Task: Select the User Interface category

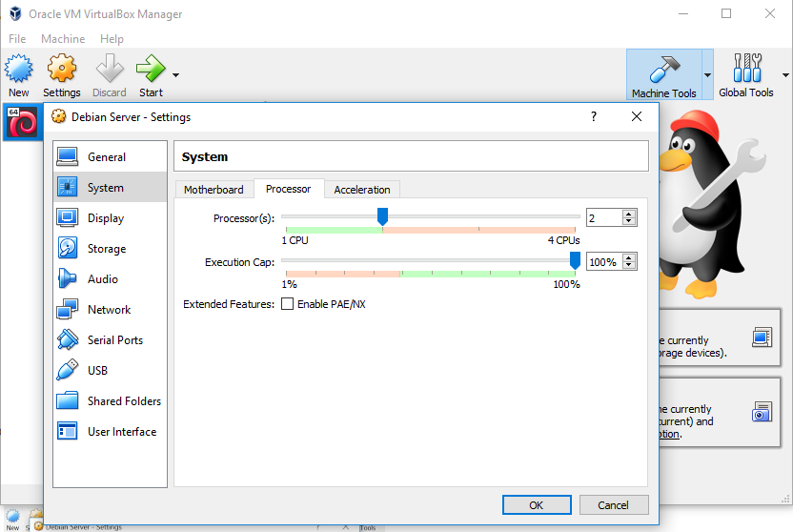Action: [x=110, y=431]
